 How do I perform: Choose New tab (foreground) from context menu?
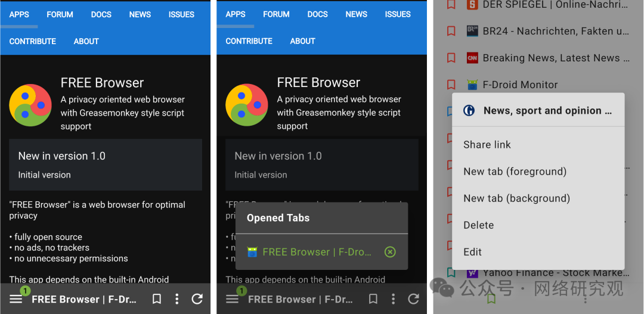click(x=538, y=171)
